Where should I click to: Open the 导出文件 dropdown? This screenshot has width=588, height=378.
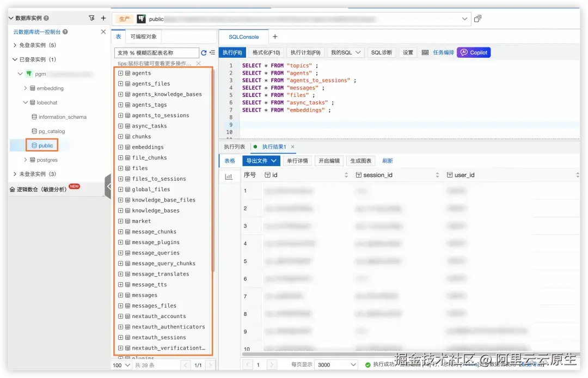pos(261,161)
